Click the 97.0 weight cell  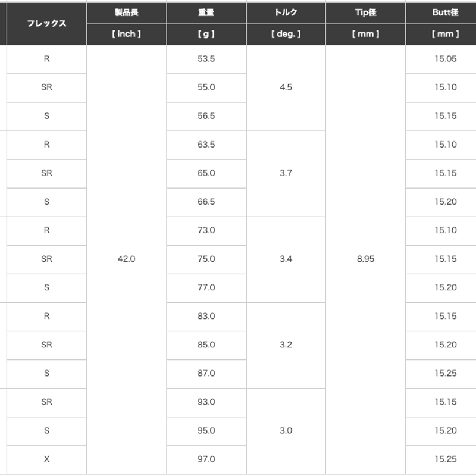[x=206, y=459]
